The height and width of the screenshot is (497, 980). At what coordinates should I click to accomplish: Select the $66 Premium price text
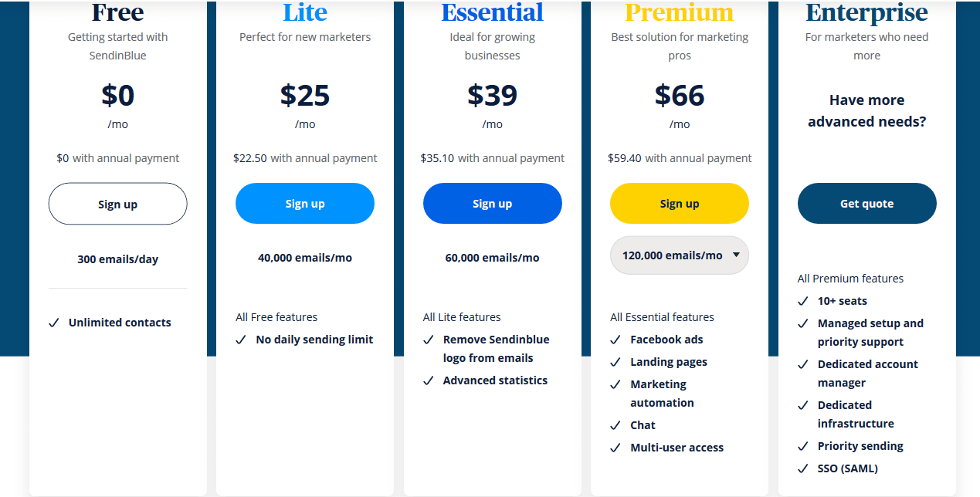pos(680,96)
